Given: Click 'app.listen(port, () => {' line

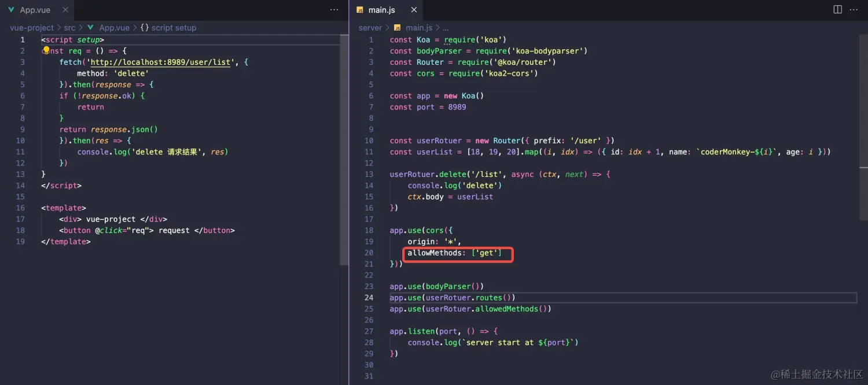Looking at the screenshot, I should 443,331.
